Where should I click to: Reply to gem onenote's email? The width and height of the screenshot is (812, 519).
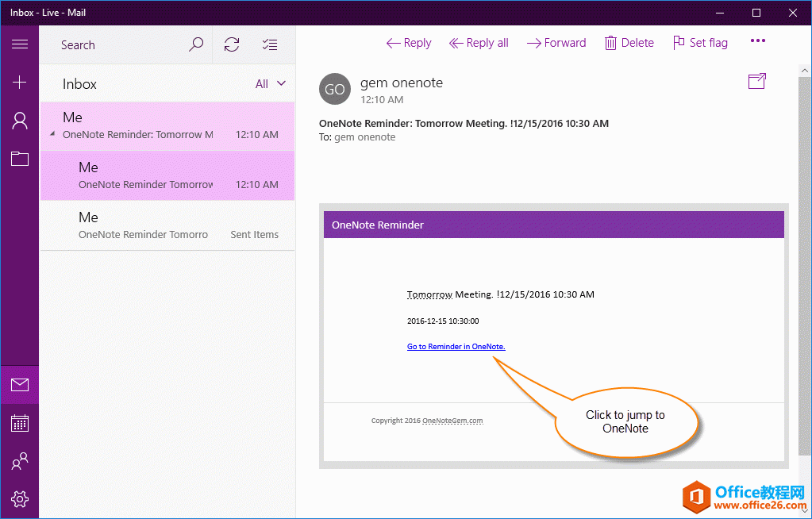pyautogui.click(x=408, y=42)
